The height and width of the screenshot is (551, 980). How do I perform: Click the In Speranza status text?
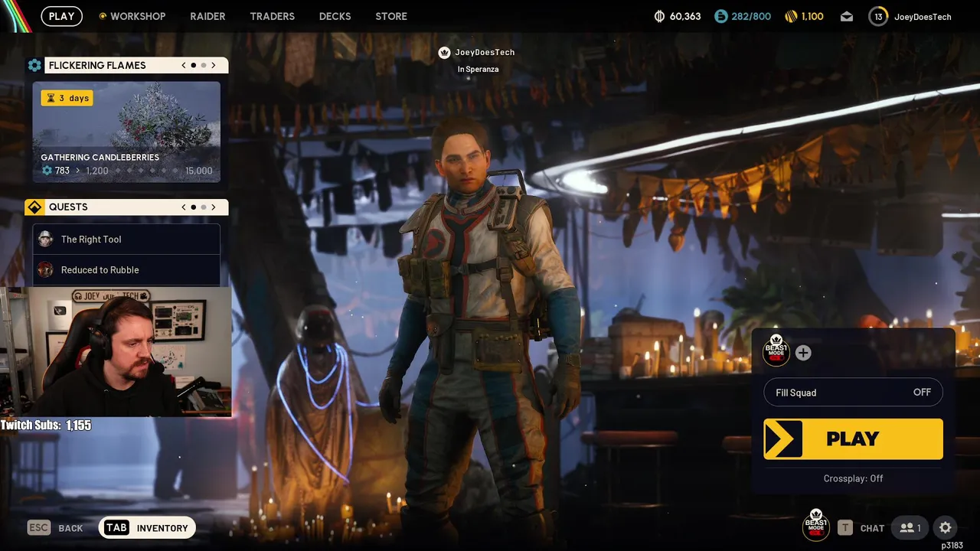[x=479, y=69]
